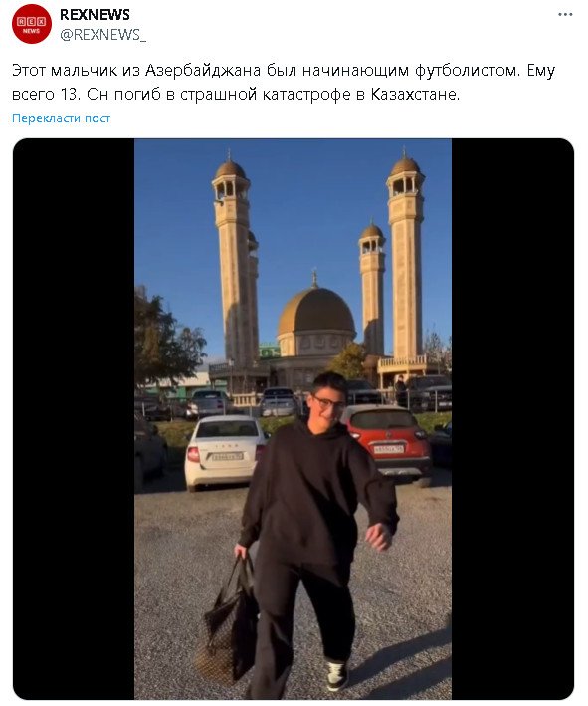Play the embedded video of the boy
This screenshot has width=588, height=706.
click(x=293, y=419)
